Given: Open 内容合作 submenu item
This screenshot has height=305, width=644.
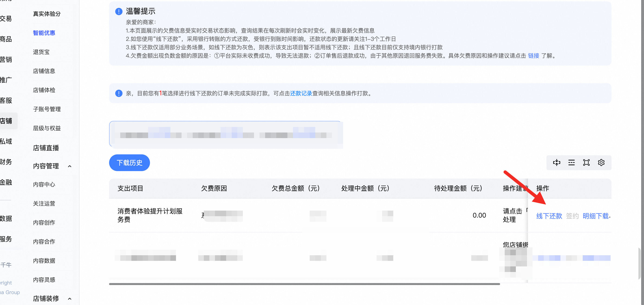Looking at the screenshot, I should pos(44,241).
